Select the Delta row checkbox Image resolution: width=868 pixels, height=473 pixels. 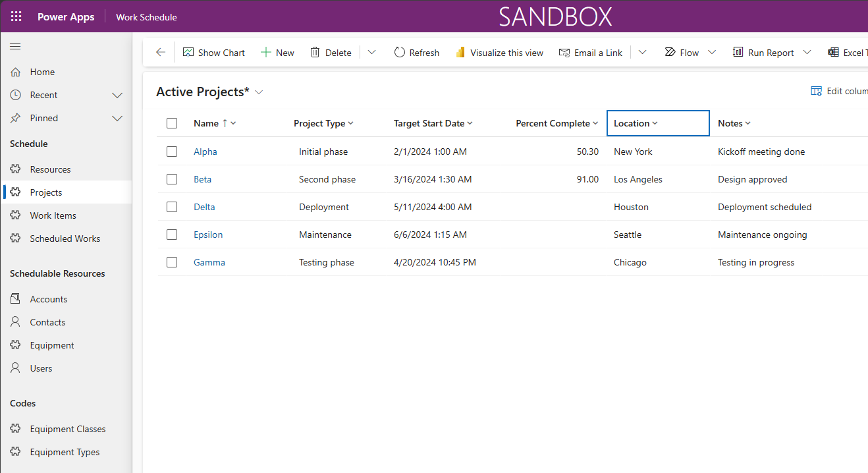(172, 207)
